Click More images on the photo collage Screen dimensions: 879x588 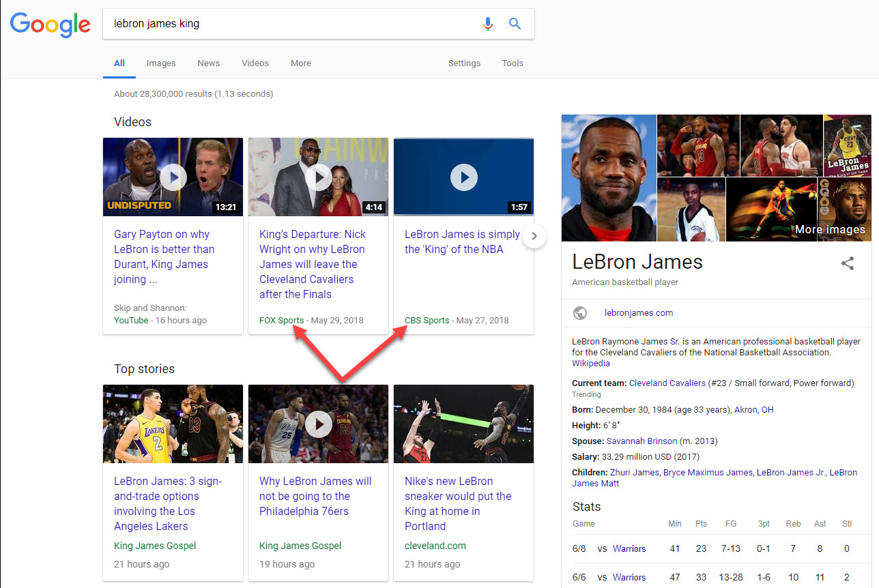(830, 229)
